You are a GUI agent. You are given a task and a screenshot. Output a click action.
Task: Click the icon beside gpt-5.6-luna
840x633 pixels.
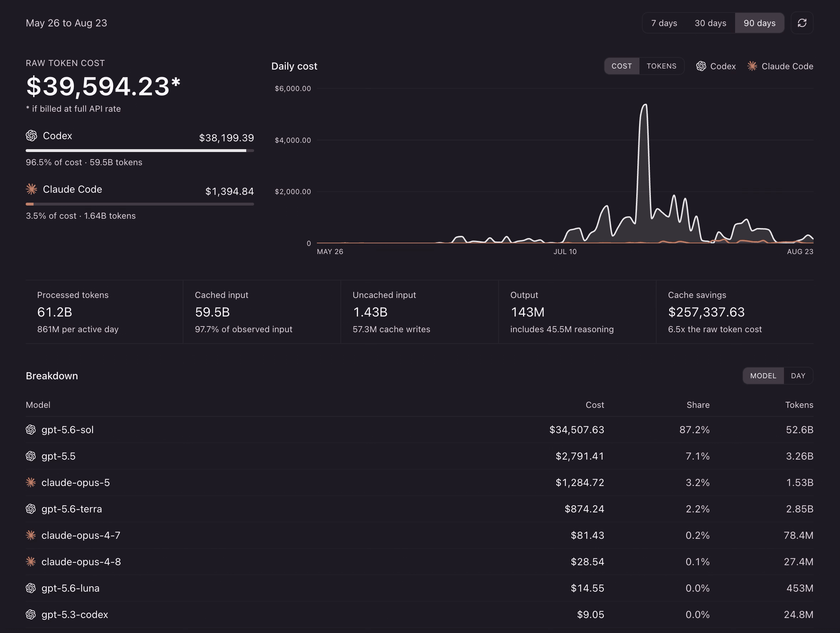click(31, 588)
